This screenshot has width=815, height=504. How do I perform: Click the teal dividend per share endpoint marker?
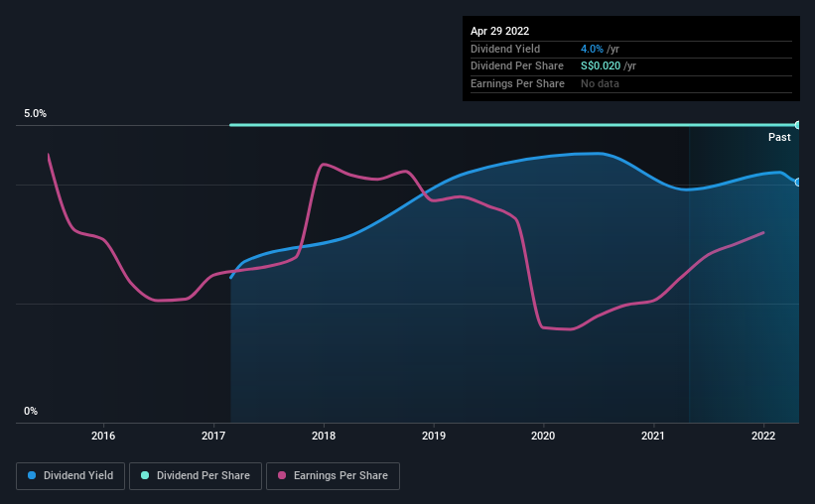798,125
